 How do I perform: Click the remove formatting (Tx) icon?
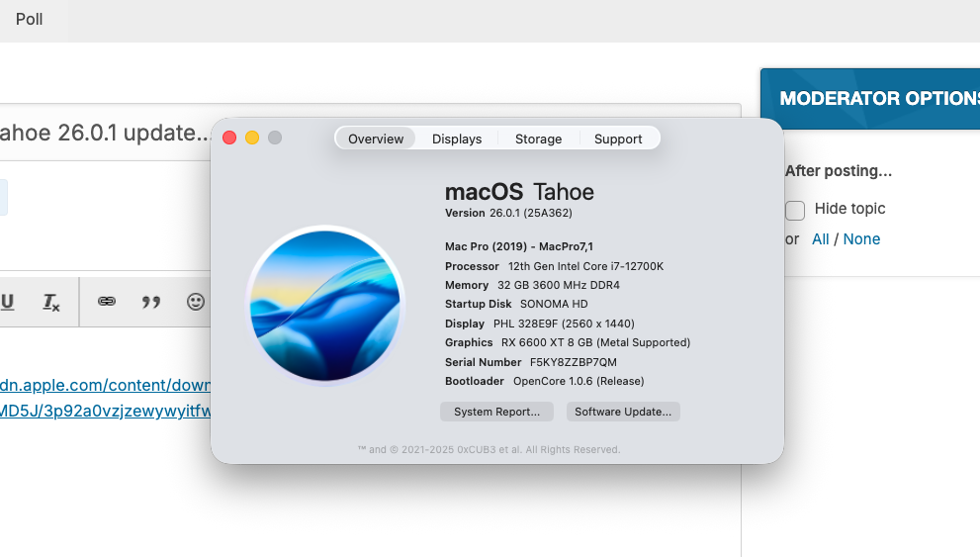pos(50,302)
